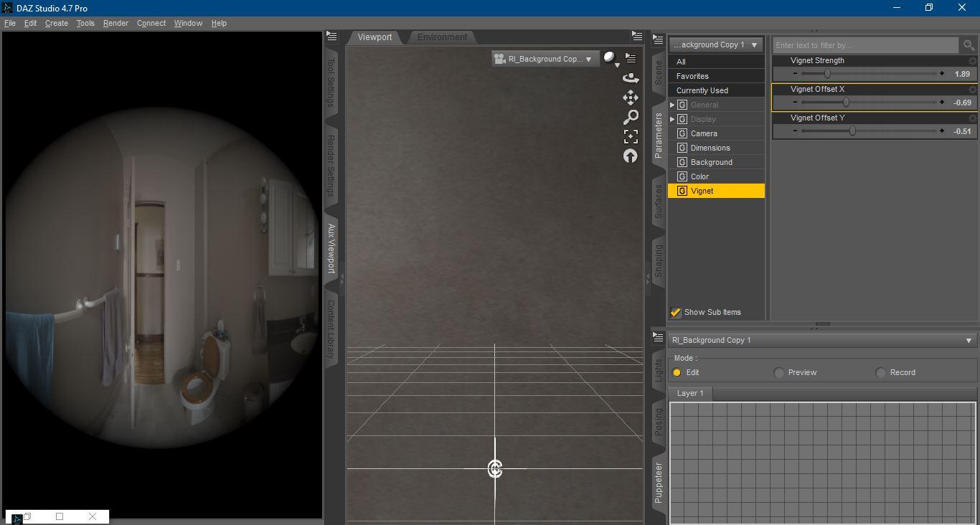Open the File menu
This screenshot has height=525, width=980.
[x=10, y=23]
